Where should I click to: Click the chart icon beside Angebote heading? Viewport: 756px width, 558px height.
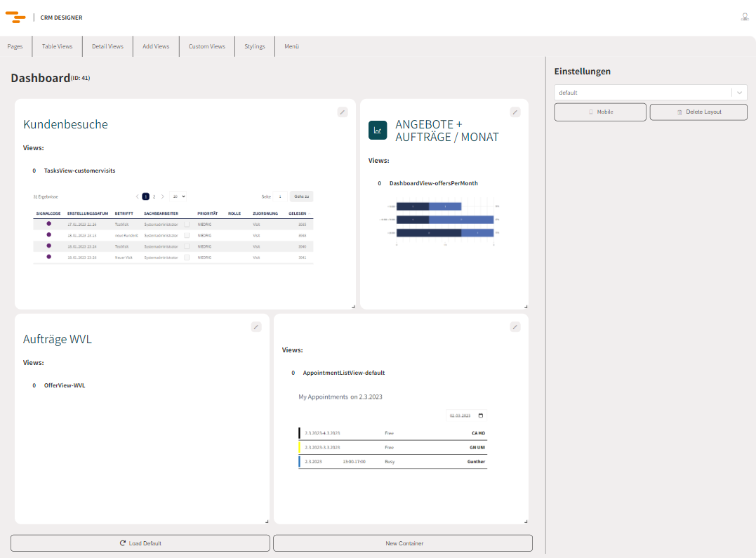click(378, 130)
